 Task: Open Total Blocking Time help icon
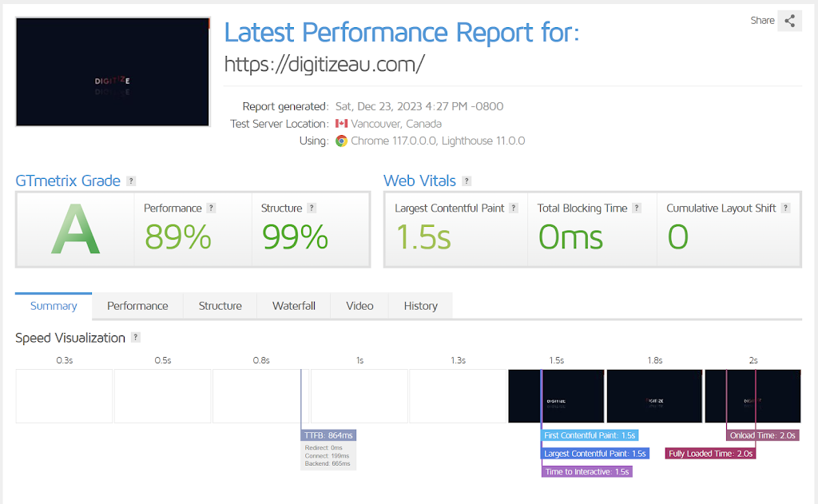[637, 208]
